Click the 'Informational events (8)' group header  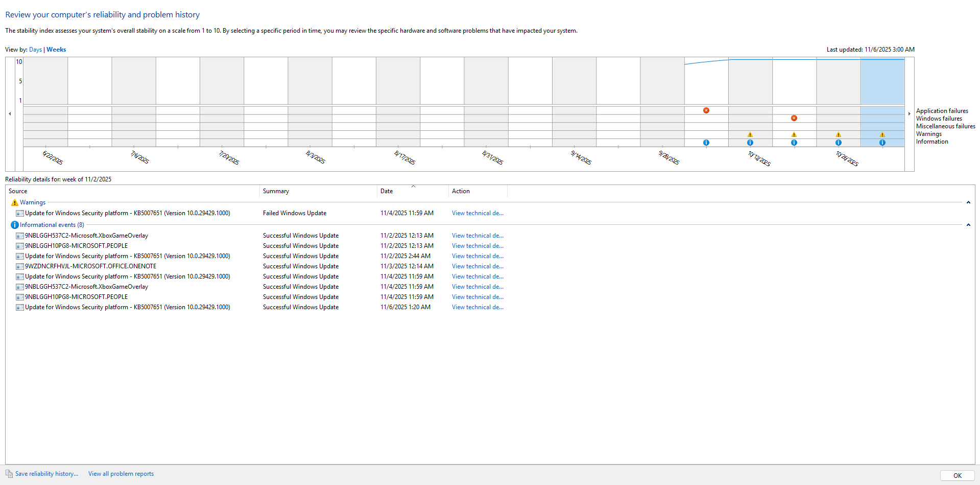point(52,225)
